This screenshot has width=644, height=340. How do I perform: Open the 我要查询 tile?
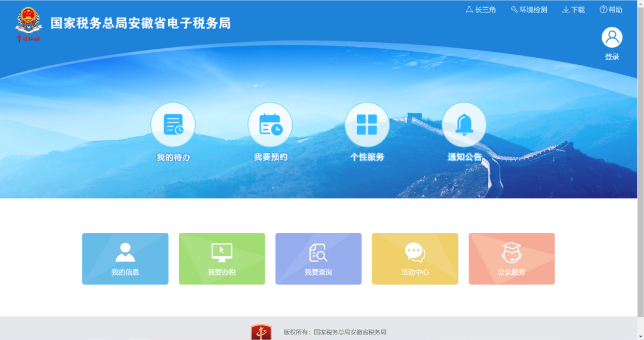click(318, 259)
